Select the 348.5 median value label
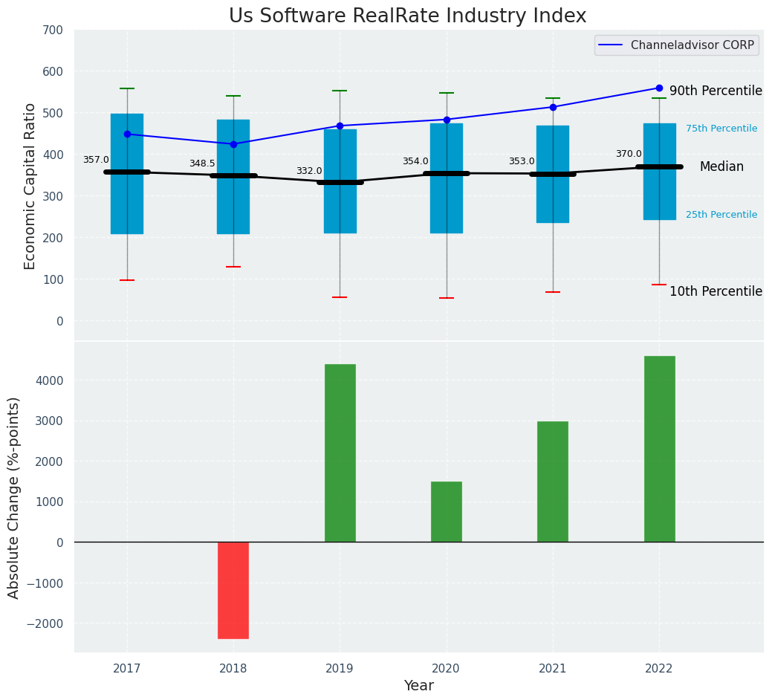This screenshot has height=700, width=772. click(202, 163)
